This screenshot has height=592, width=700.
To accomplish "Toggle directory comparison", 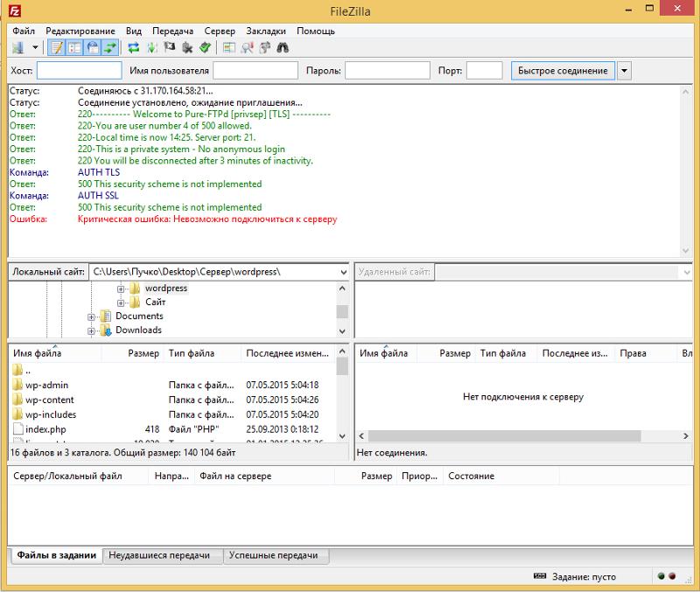I will point(247,47).
